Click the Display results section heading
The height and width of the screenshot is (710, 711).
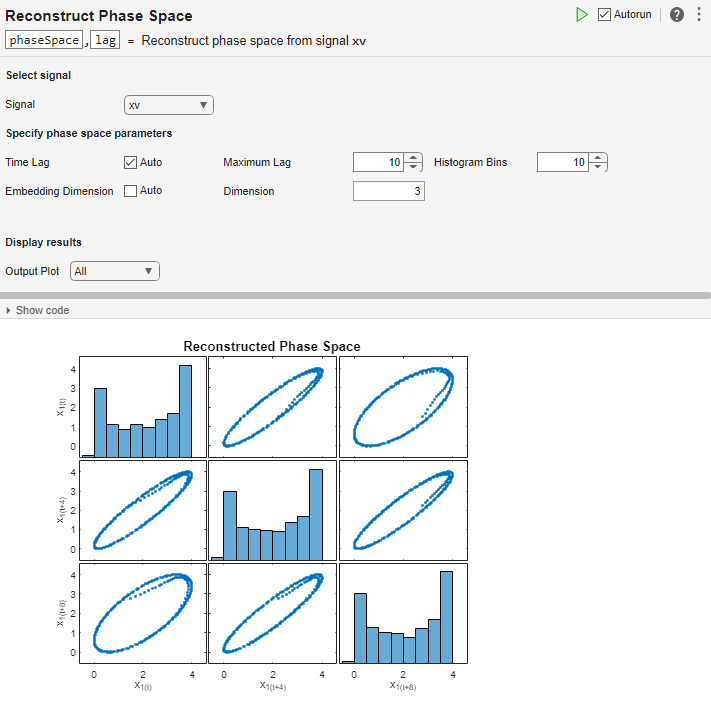(44, 242)
